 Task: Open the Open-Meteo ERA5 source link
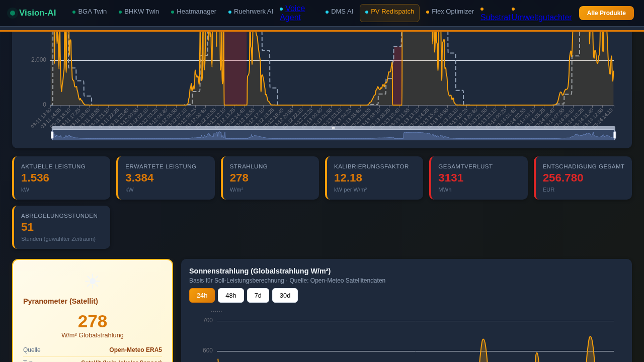[x=135, y=349]
